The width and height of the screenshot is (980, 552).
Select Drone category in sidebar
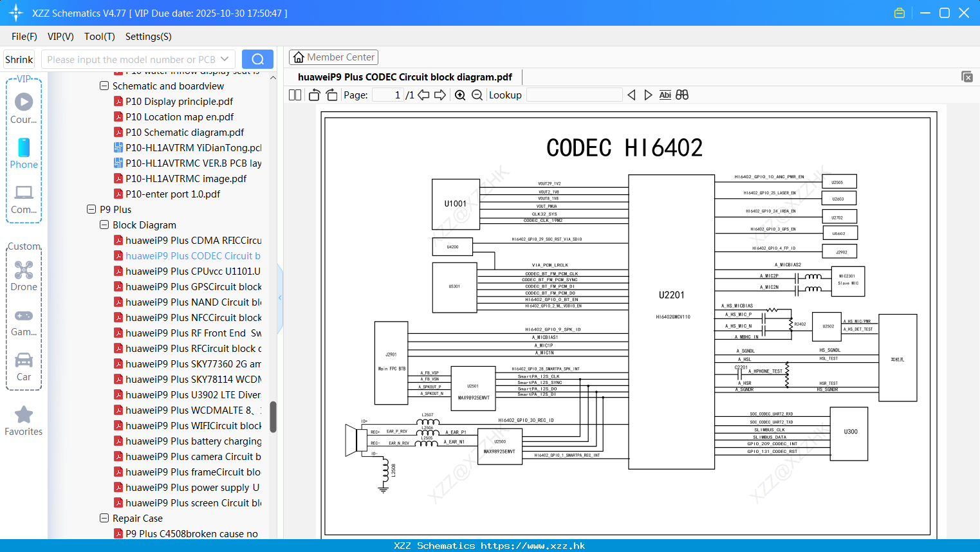pyautogui.click(x=24, y=276)
